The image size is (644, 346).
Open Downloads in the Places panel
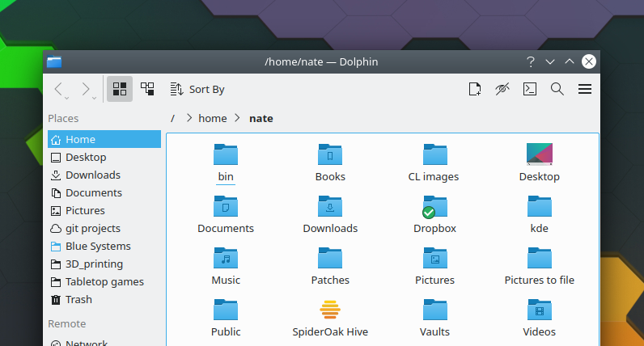click(x=104, y=175)
